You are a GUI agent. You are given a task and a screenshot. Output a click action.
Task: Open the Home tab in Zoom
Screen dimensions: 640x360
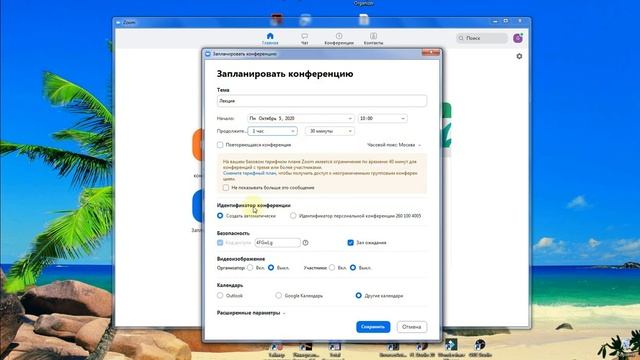coord(270,39)
